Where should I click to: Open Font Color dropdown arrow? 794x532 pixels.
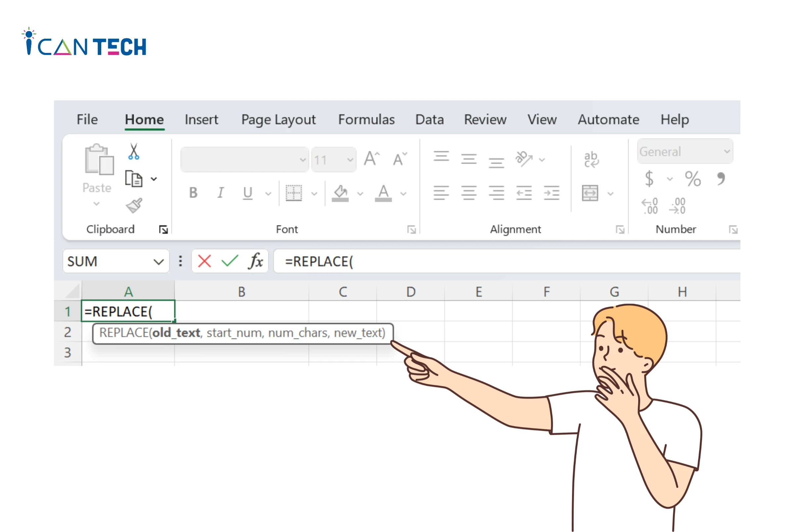point(403,194)
